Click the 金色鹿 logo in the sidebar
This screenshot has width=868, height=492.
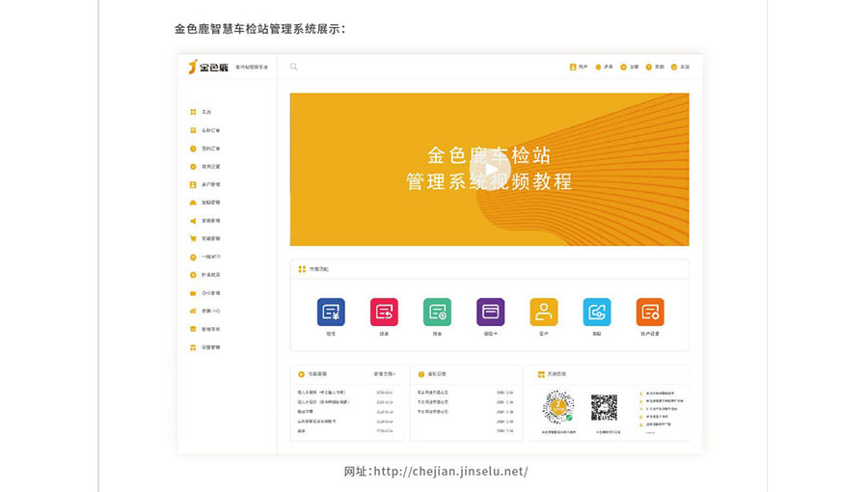[208, 67]
